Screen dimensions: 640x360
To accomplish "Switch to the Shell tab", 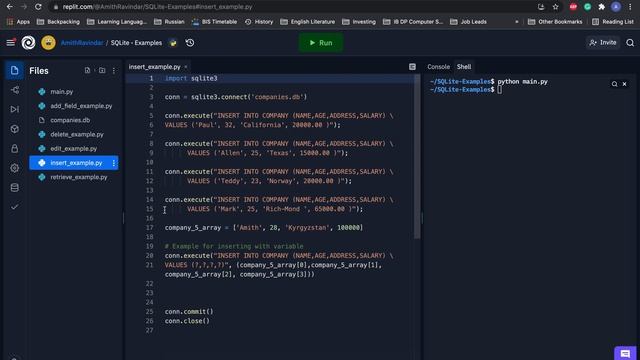I will (464, 67).
